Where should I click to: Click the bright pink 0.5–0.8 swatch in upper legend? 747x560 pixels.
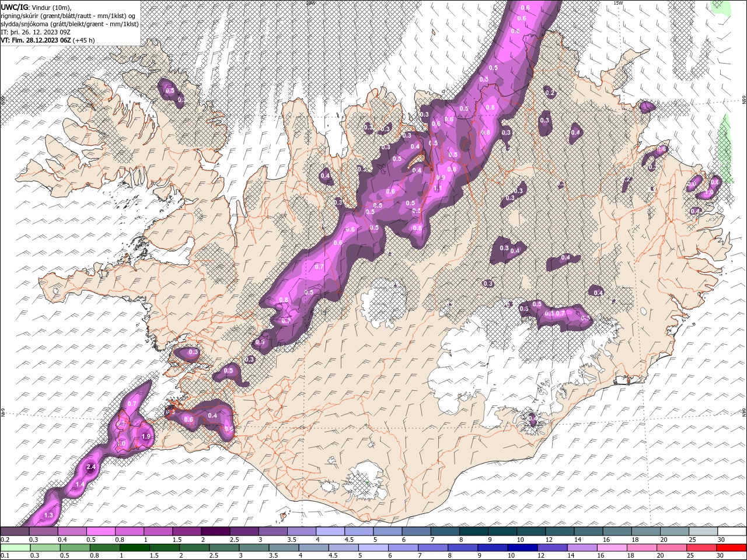(100, 531)
